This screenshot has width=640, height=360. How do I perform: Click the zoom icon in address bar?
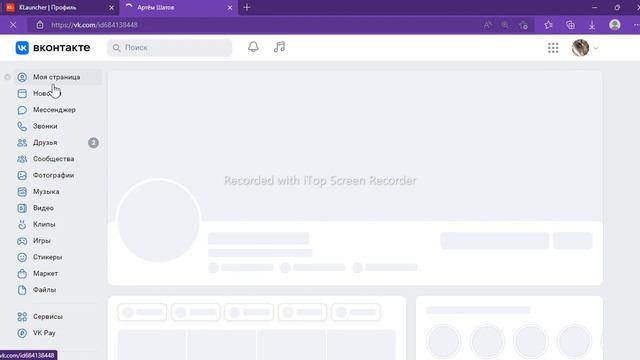[x=505, y=25]
